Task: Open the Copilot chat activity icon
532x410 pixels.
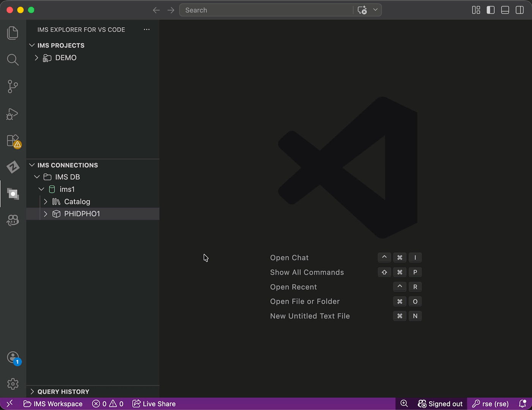Action: 13,221
